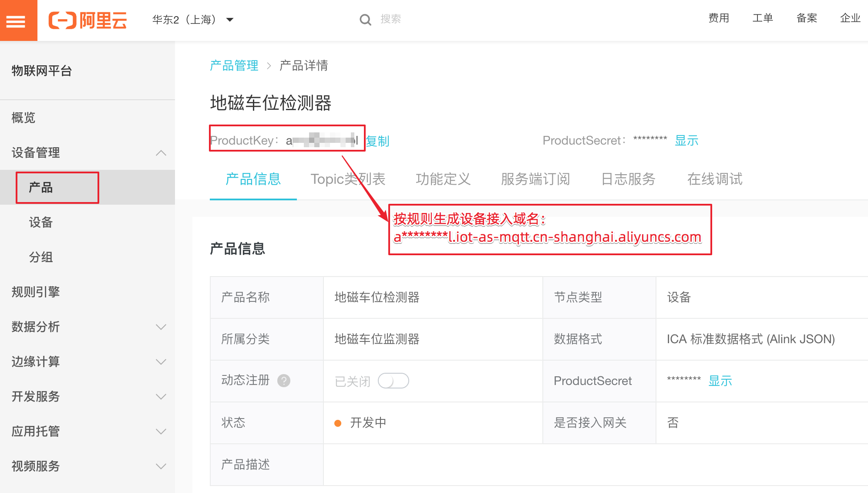868x493 pixels.
Task: Click the dynamic registration help icon
Action: 284,381
